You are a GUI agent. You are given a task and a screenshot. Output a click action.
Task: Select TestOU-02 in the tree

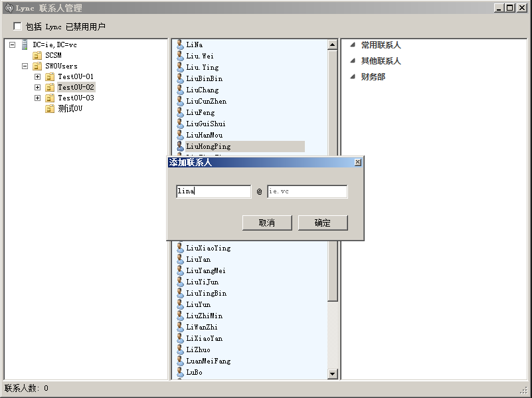[x=76, y=88]
